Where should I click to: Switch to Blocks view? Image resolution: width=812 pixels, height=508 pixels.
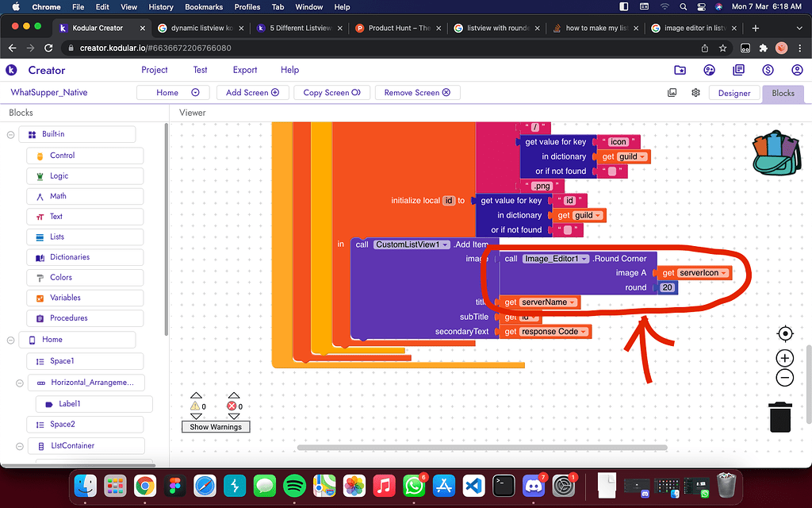click(x=783, y=94)
